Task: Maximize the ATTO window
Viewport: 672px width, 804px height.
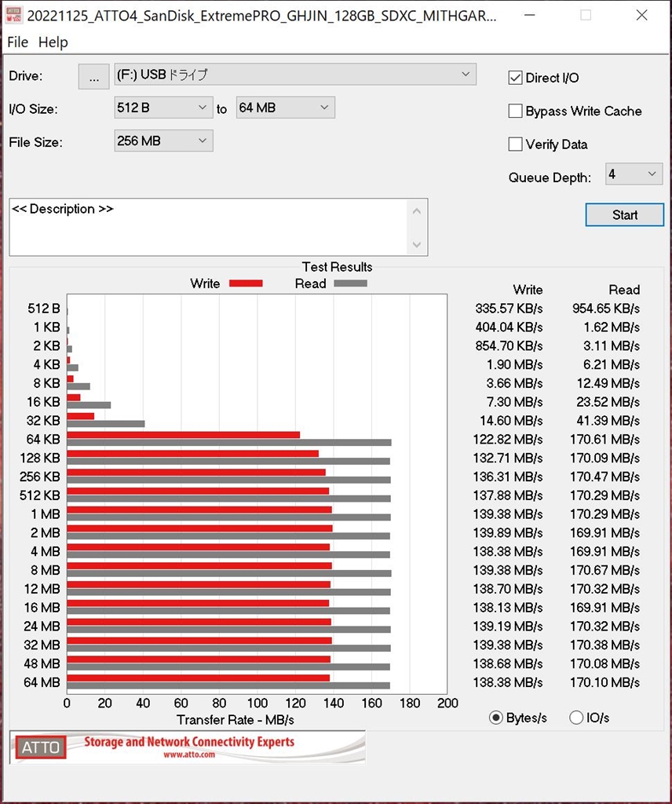Action: tap(586, 16)
